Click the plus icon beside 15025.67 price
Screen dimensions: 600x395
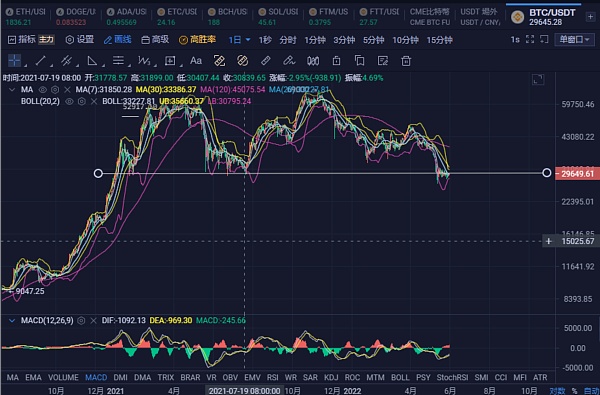point(549,241)
